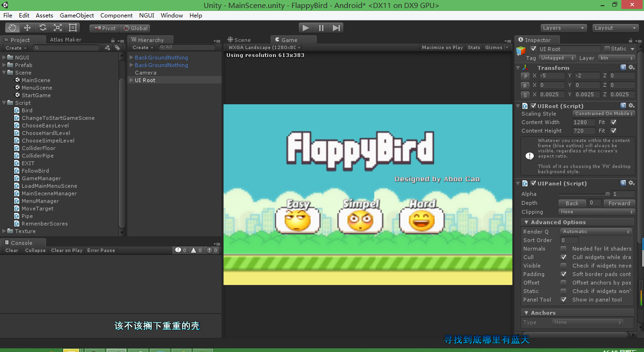Disable the UIPanel script checkbox

[533, 183]
